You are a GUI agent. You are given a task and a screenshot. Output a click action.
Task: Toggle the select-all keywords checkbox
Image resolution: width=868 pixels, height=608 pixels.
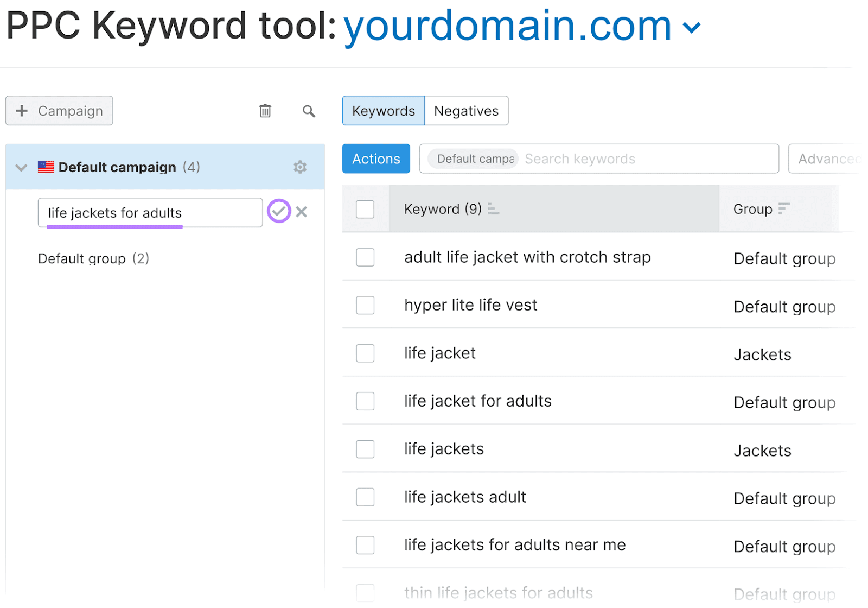tap(365, 209)
